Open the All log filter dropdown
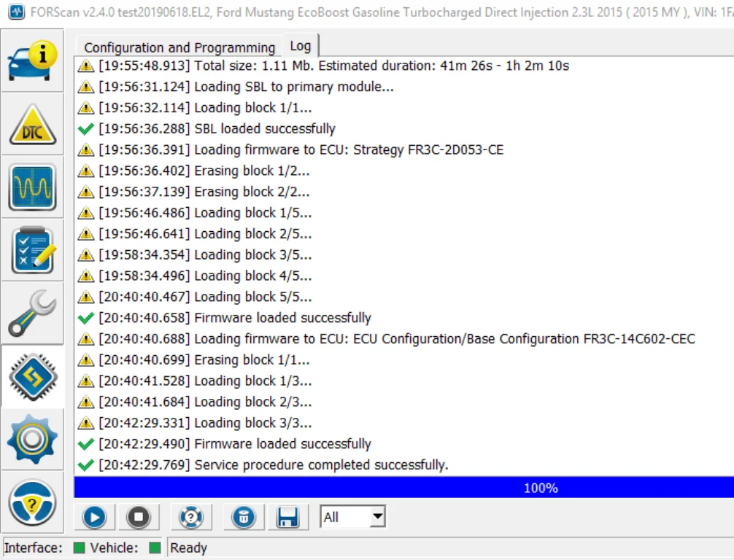 point(353,517)
